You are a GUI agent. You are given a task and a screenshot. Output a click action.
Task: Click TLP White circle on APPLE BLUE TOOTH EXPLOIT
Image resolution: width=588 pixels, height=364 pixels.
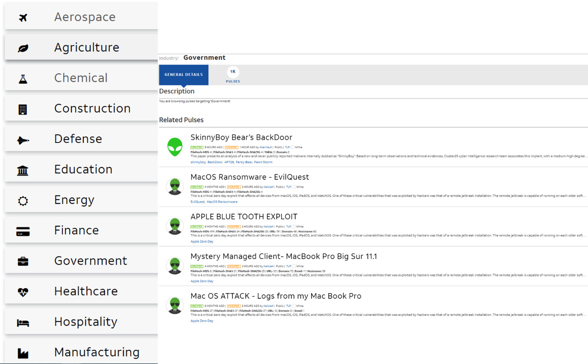[295, 227]
